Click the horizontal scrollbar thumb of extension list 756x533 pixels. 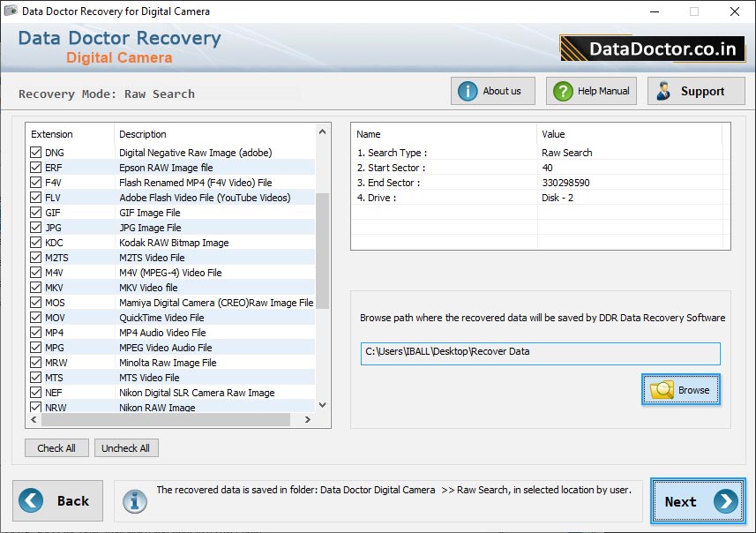tap(166, 420)
